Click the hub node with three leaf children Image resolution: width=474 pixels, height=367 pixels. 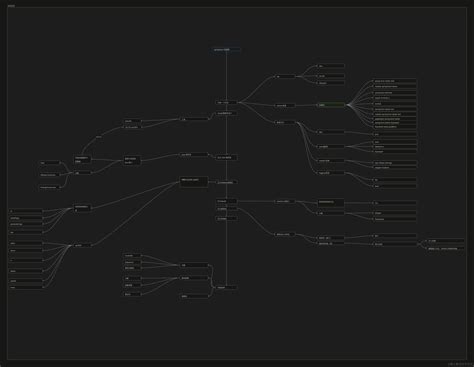[285, 76]
